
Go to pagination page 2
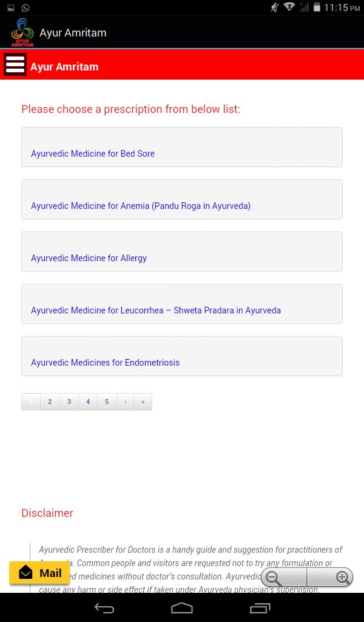pos(50,402)
